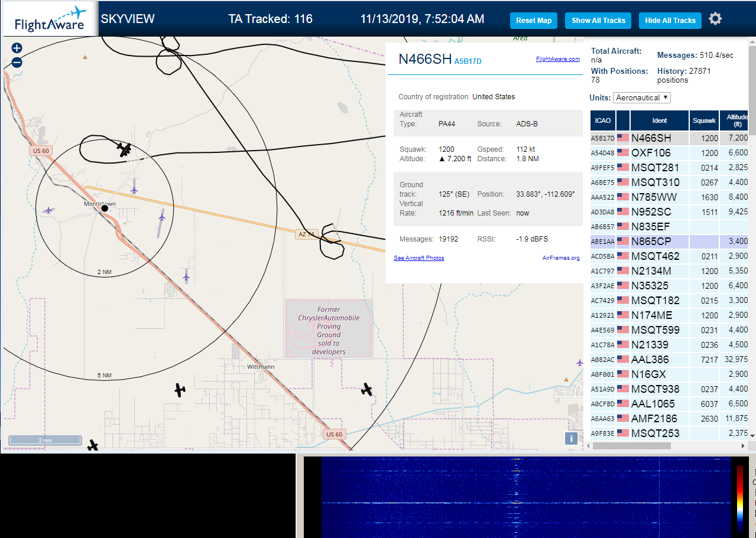The image size is (756, 538).
Task: Open the FlightAware.com link
Action: [558, 59]
